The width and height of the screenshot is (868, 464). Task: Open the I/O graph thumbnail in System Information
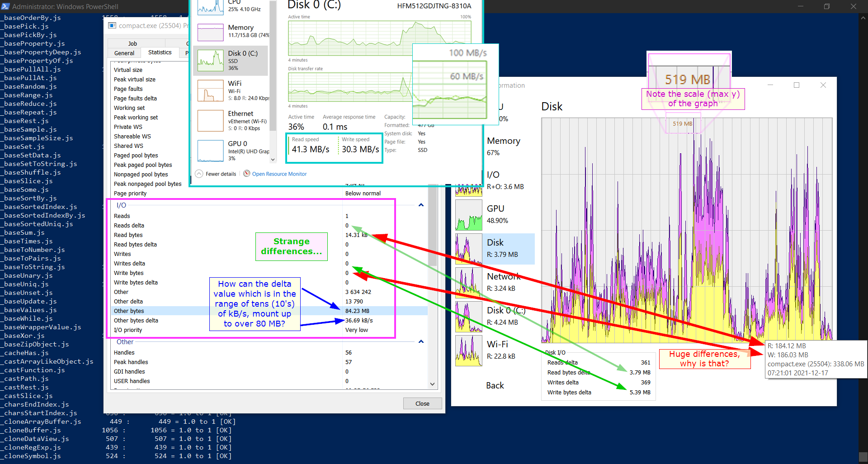469,190
